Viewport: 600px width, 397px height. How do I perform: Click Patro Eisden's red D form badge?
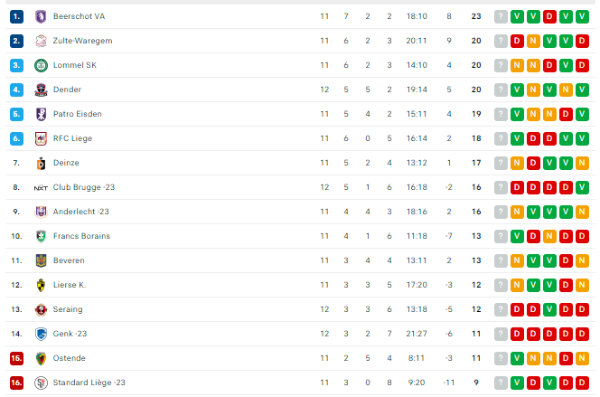[566, 114]
